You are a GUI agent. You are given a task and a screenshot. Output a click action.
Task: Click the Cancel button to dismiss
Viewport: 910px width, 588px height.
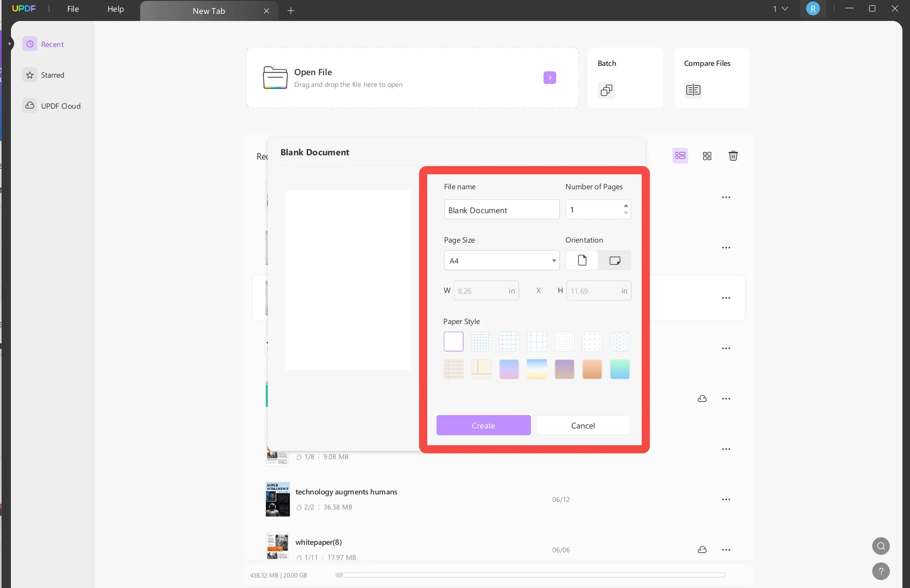click(x=582, y=425)
